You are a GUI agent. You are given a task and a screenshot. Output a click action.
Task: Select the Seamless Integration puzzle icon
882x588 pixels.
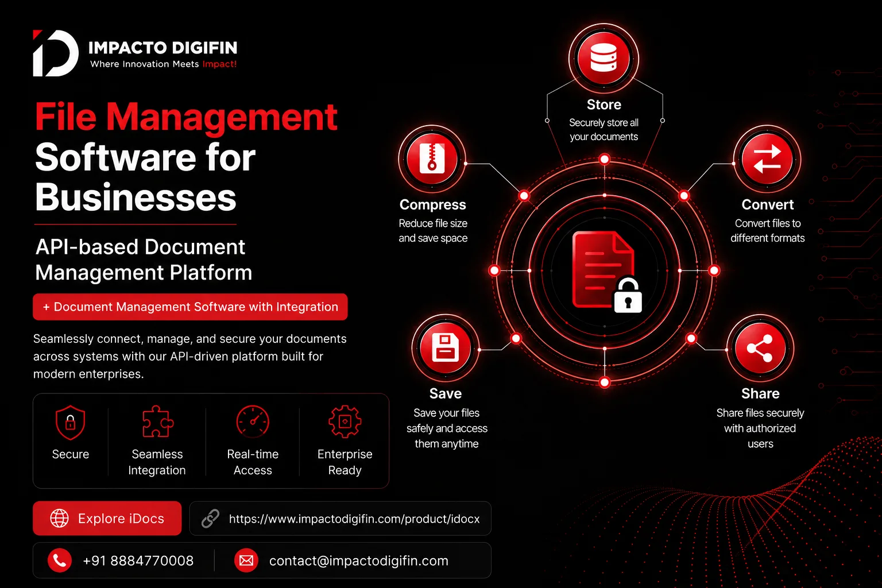pyautogui.click(x=157, y=422)
